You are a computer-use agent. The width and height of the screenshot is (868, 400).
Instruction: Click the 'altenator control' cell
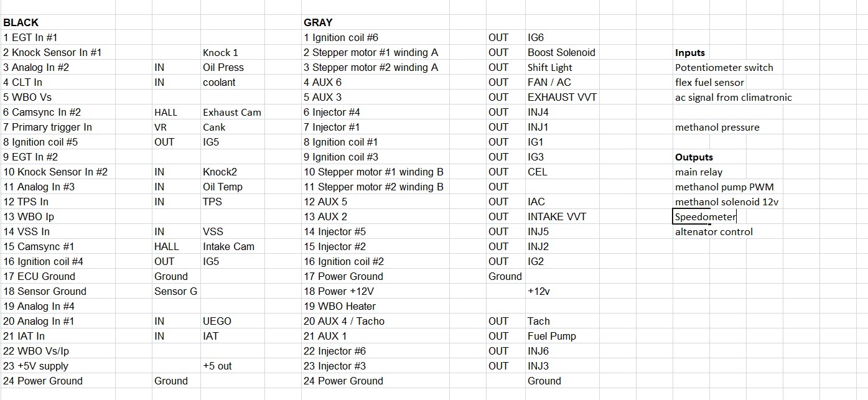[x=714, y=231]
